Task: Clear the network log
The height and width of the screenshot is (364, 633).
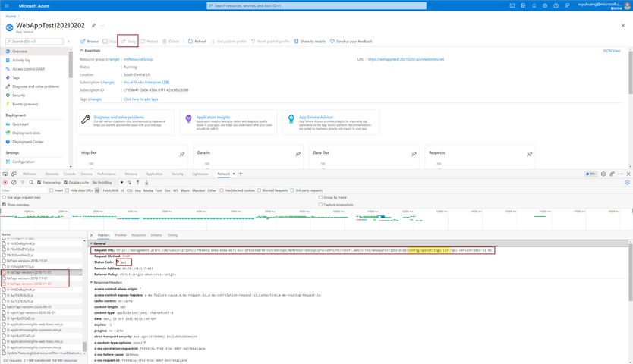Action: pyautogui.click(x=14, y=183)
